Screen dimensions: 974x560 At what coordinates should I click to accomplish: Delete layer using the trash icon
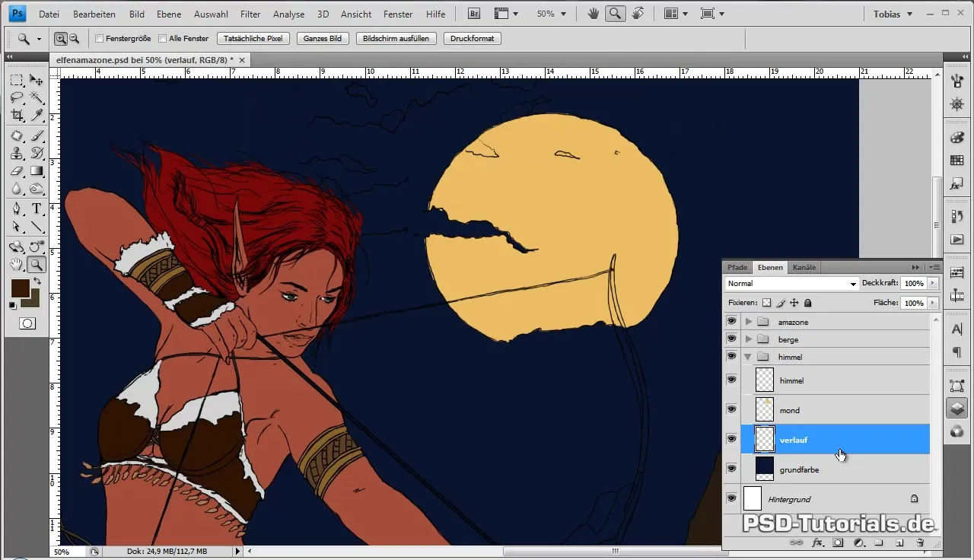point(919,543)
